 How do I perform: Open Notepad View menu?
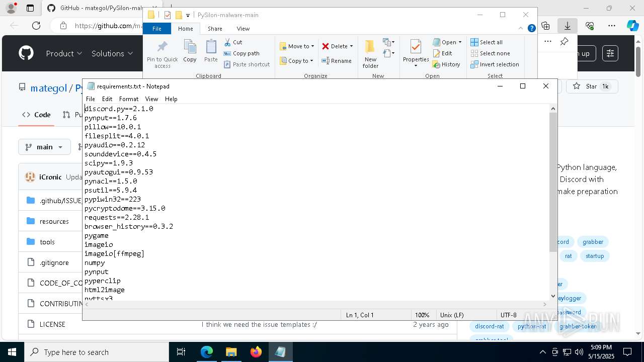[151, 99]
